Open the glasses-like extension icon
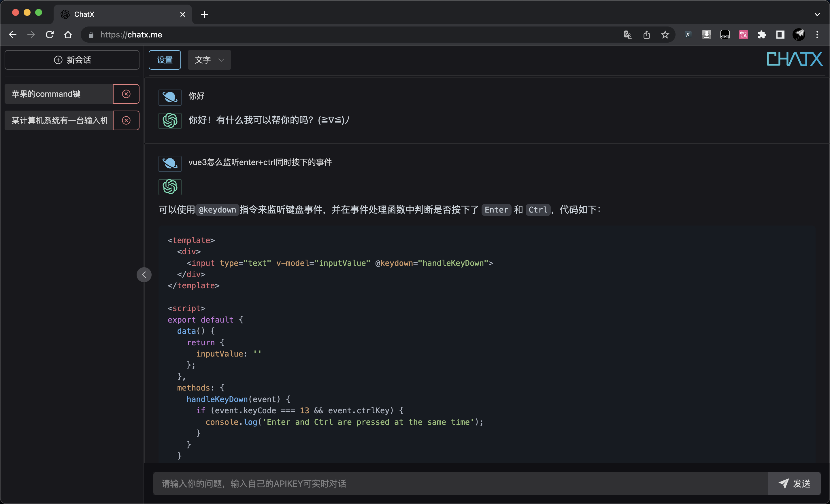The image size is (830, 504). click(725, 35)
